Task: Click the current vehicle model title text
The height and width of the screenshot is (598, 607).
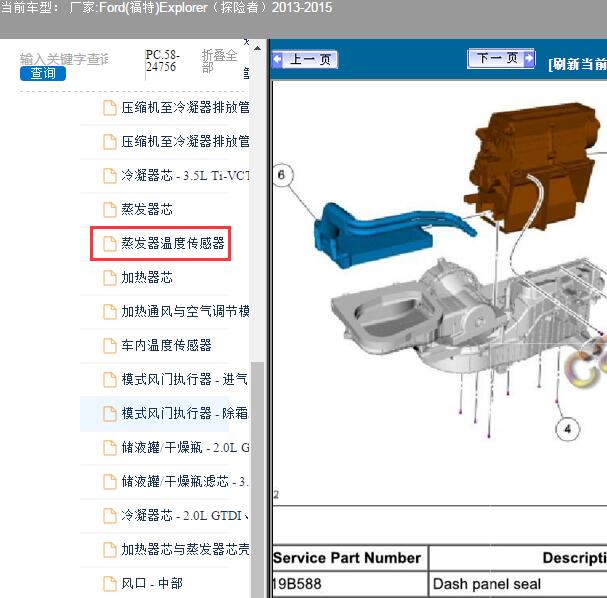Action: pos(166,8)
